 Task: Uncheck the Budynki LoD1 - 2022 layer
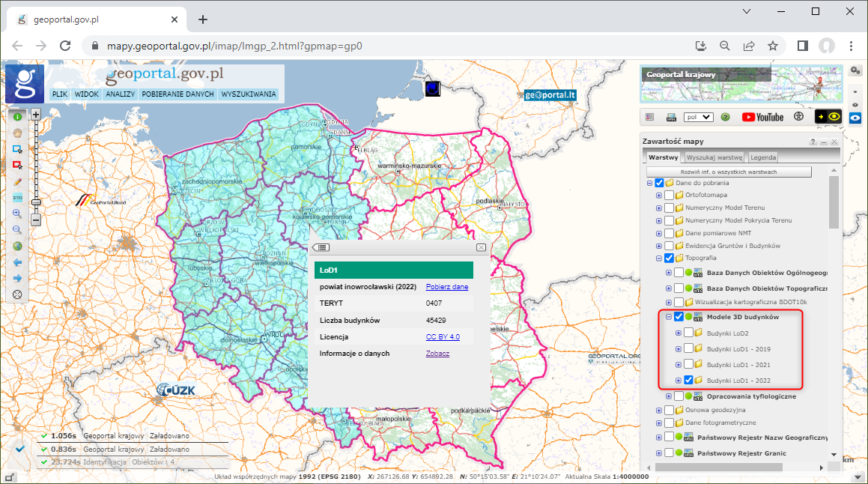[688, 381]
